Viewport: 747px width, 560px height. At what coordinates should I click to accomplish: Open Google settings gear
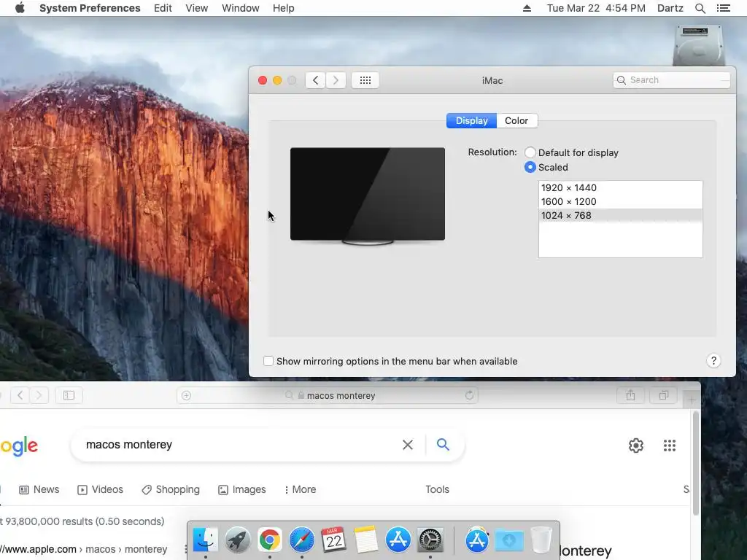(x=636, y=446)
